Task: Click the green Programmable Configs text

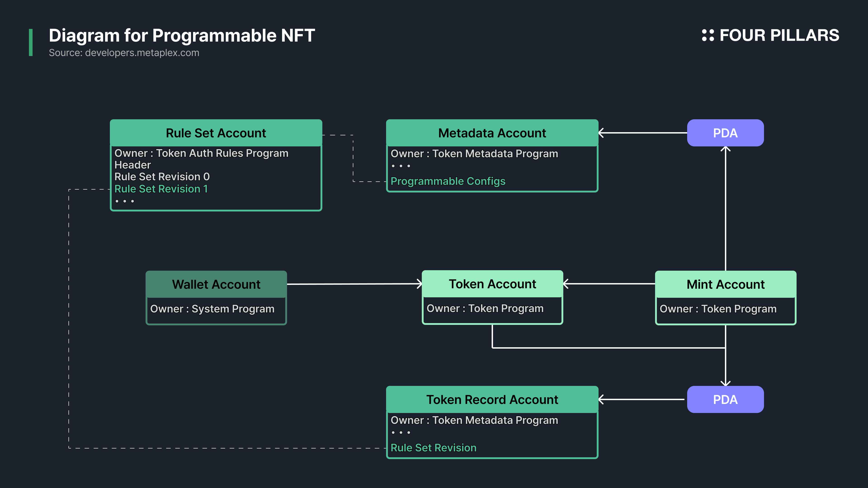Action: [x=448, y=181]
